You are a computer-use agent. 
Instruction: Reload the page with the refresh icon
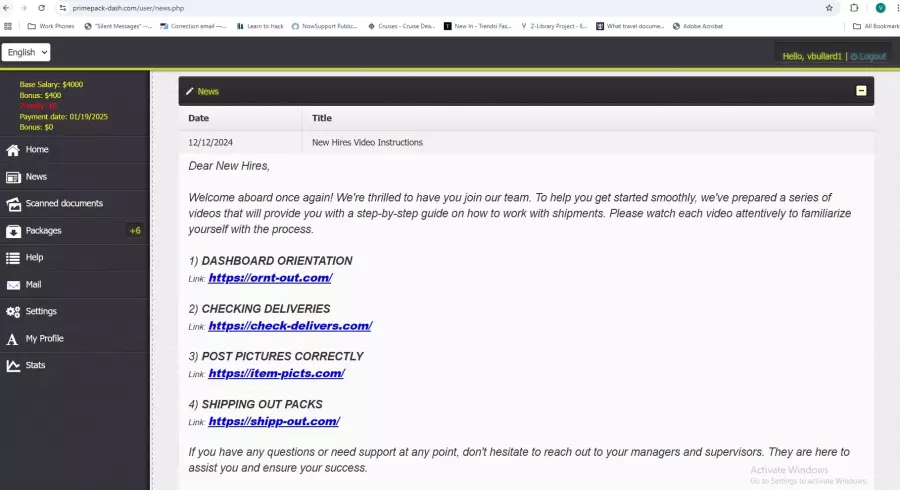[x=41, y=8]
